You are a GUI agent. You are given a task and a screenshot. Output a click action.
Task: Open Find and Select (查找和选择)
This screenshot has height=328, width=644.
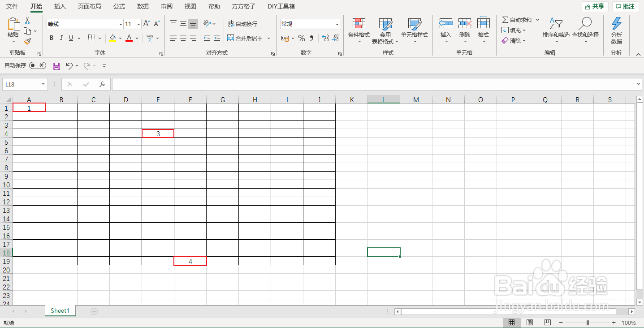click(585, 31)
